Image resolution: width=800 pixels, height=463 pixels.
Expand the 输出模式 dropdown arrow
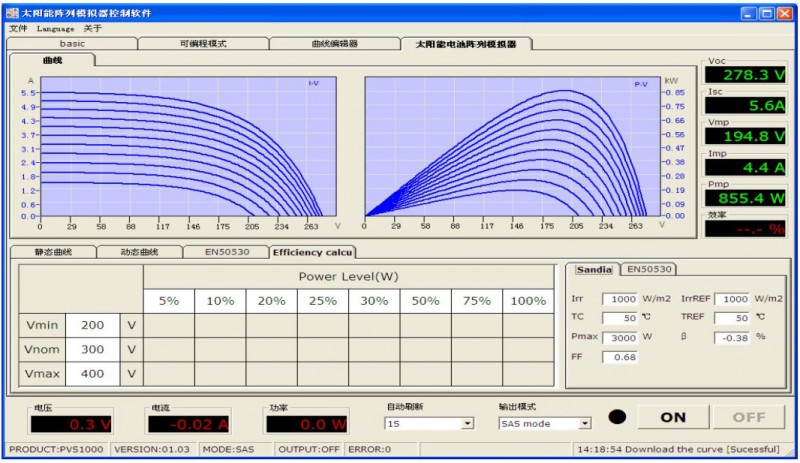tap(585, 424)
